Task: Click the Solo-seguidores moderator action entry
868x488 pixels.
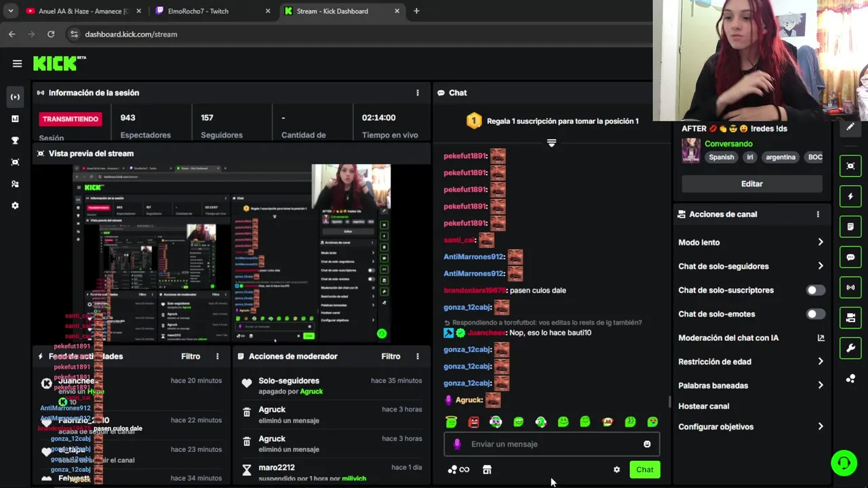Action: [x=332, y=386]
